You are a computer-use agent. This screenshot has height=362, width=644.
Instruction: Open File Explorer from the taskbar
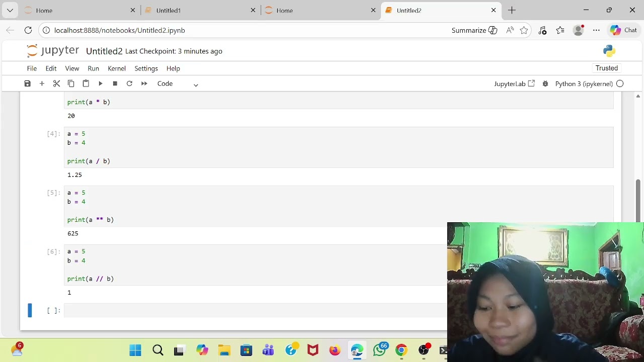224,350
